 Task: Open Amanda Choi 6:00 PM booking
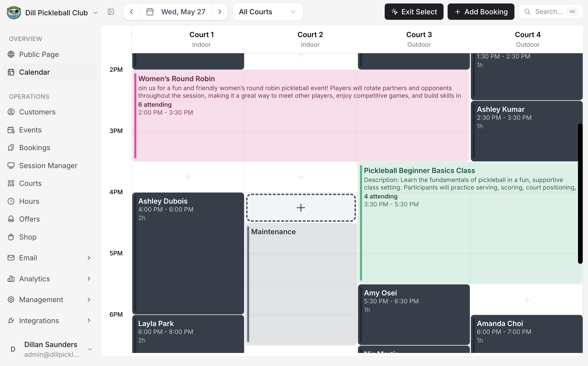(526, 334)
